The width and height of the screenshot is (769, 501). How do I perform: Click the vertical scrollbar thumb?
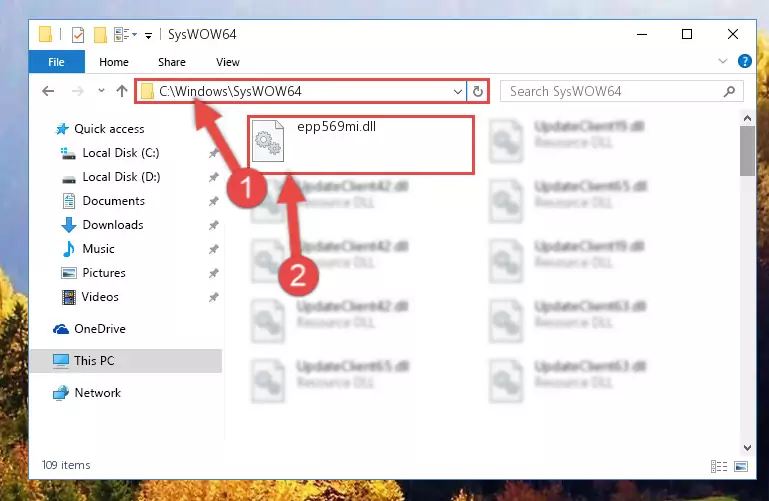point(747,151)
